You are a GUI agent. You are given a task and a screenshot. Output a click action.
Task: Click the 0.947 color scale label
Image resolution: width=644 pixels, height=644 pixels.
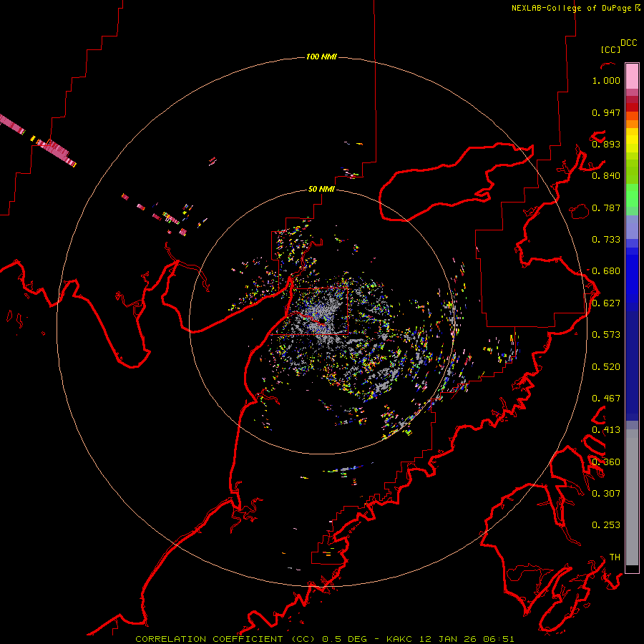(606, 112)
